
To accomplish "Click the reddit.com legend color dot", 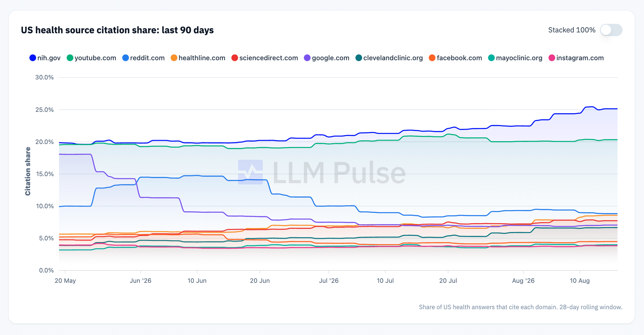I will pyautogui.click(x=125, y=58).
